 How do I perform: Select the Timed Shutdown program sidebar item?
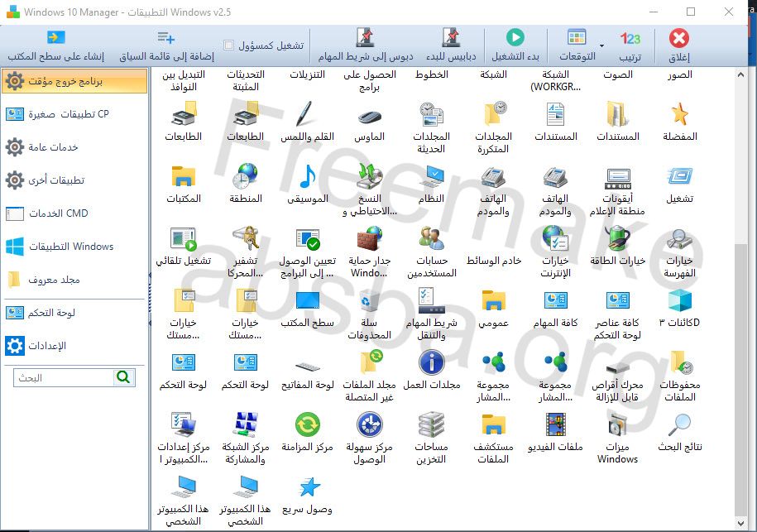(x=74, y=80)
